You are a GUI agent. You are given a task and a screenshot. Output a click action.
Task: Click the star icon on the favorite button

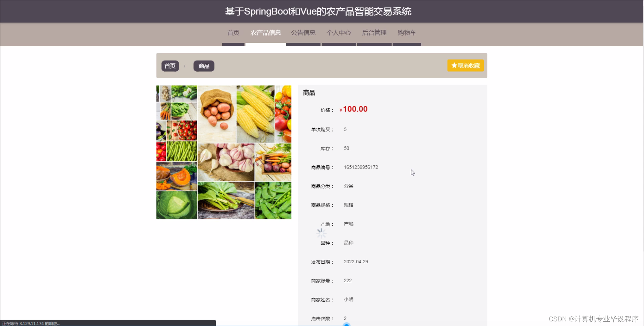(x=454, y=65)
